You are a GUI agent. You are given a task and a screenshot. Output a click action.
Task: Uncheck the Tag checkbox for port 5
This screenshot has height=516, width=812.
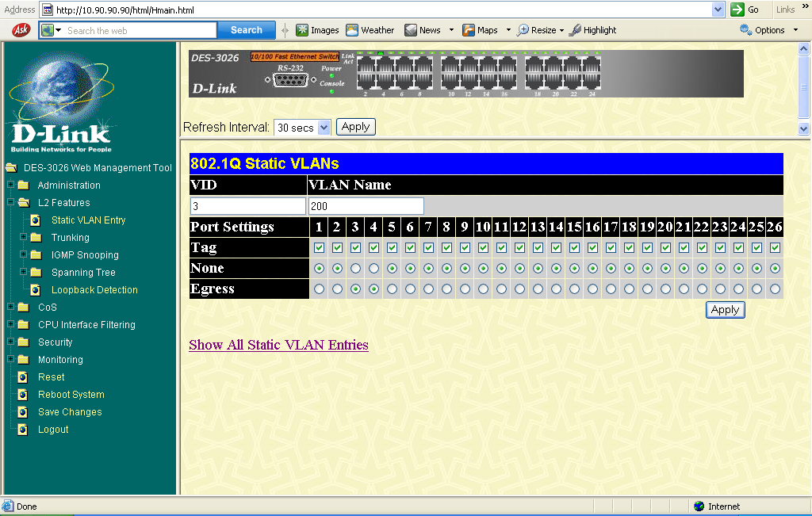tap(392, 248)
